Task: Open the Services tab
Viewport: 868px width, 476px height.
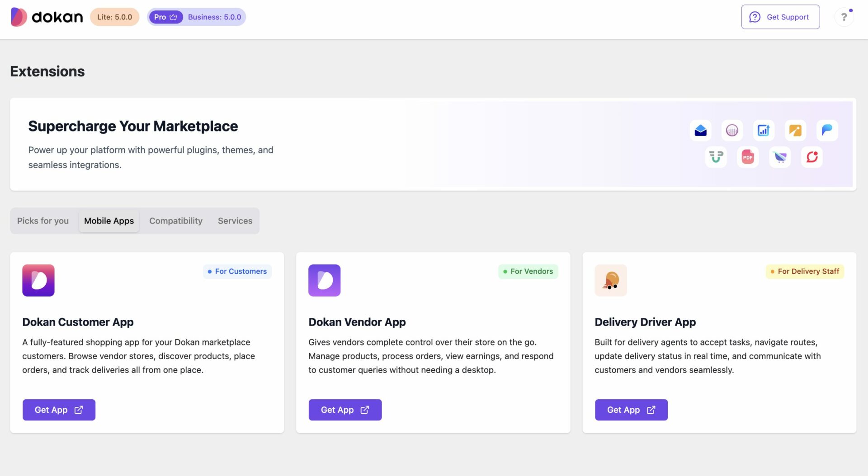Action: 235,221
